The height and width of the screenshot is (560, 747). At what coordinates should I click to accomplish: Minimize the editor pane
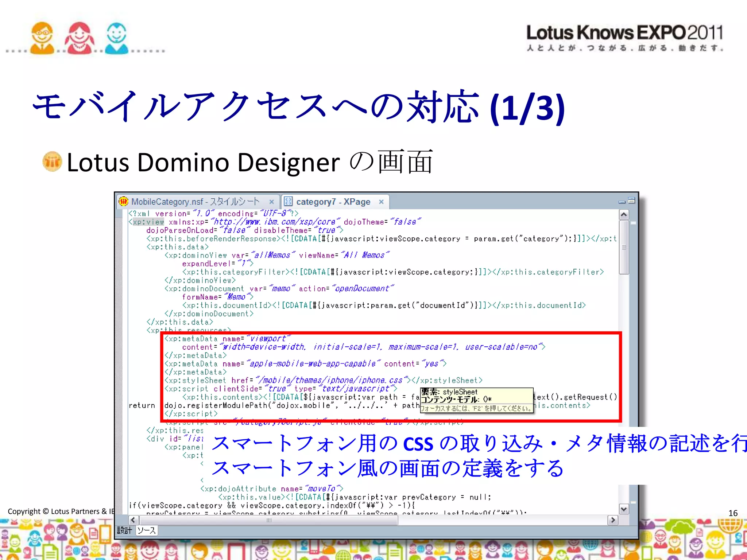[x=622, y=202]
